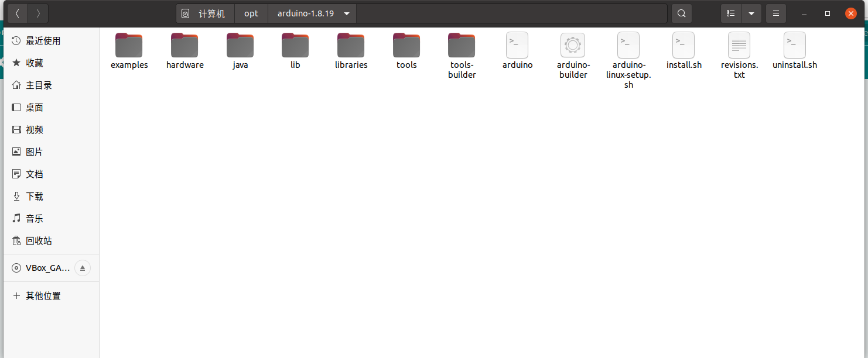Close the file manager window

[851, 13]
